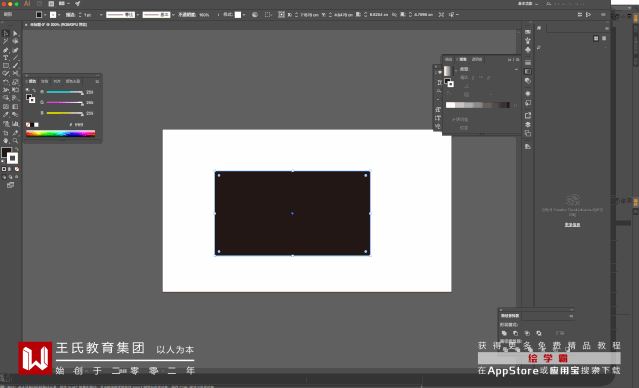Switch to Stroke tab in gradient panel group

pos(449,60)
